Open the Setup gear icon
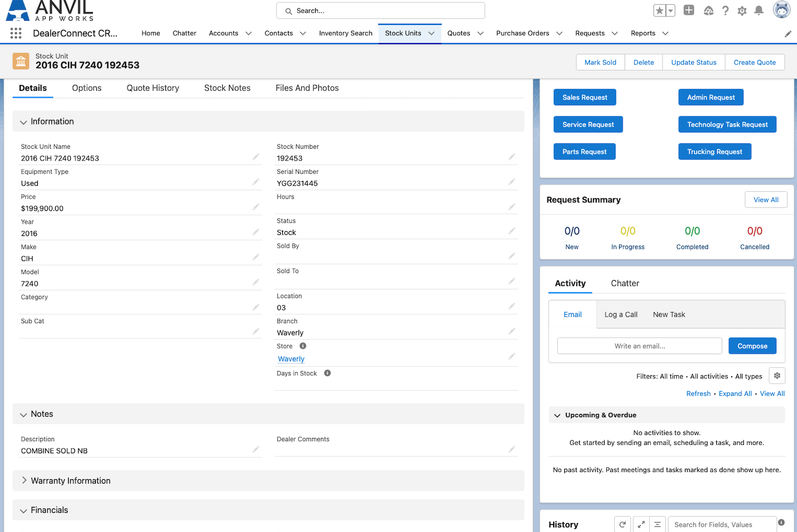Screen dimensions: 797x532 click(x=742, y=11)
